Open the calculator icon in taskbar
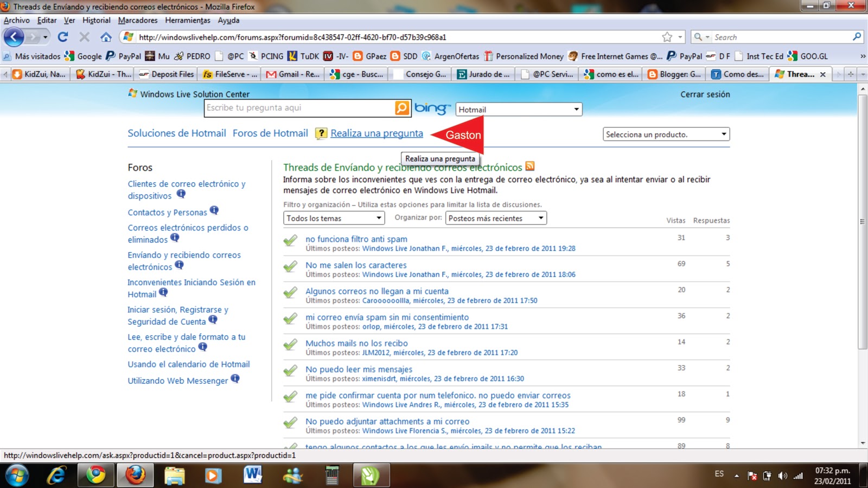868x488 pixels. [331, 476]
